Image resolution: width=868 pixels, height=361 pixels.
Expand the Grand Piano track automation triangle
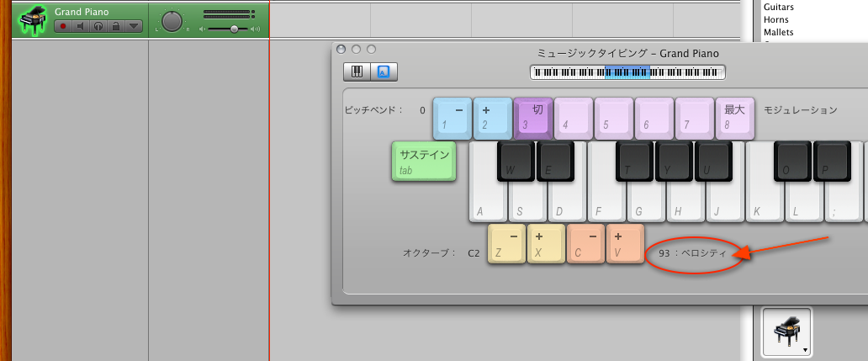[134, 26]
